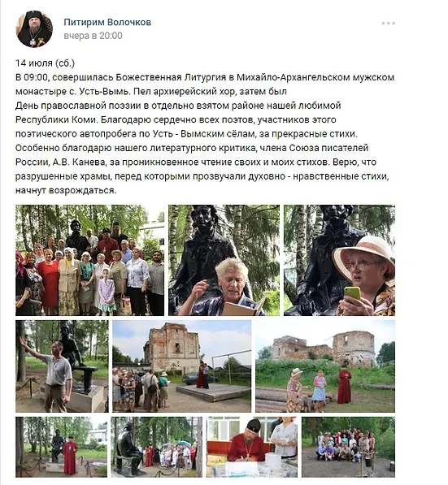Open the three-dots post options menu
Image resolution: width=448 pixels, height=485 pixels.
[x=388, y=24]
